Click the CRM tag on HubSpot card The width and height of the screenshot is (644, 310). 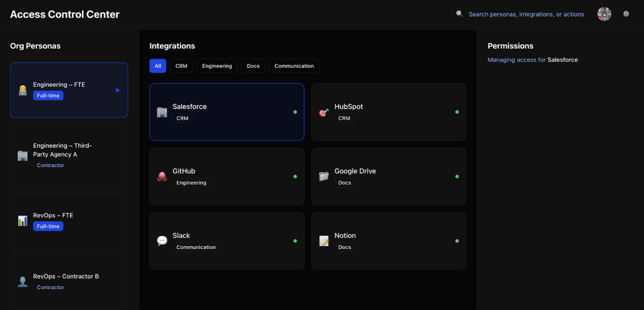(x=344, y=118)
